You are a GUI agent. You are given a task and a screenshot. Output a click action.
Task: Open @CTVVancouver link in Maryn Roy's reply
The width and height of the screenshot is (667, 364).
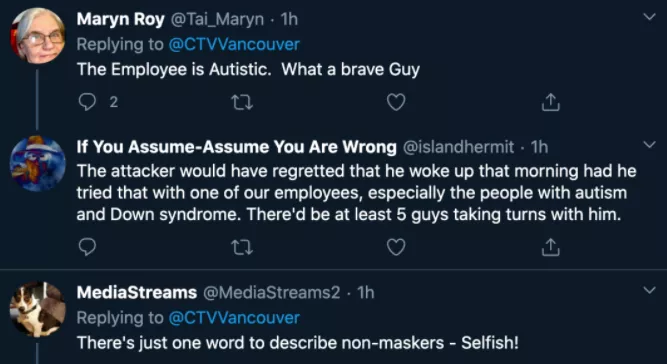coord(234,45)
